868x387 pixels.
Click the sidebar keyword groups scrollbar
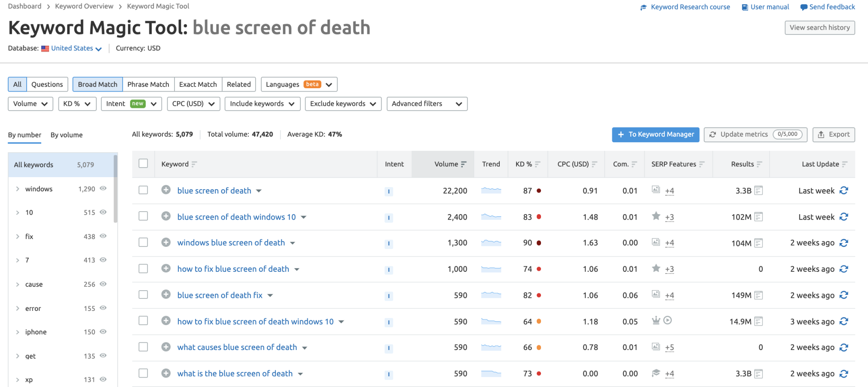point(115,188)
